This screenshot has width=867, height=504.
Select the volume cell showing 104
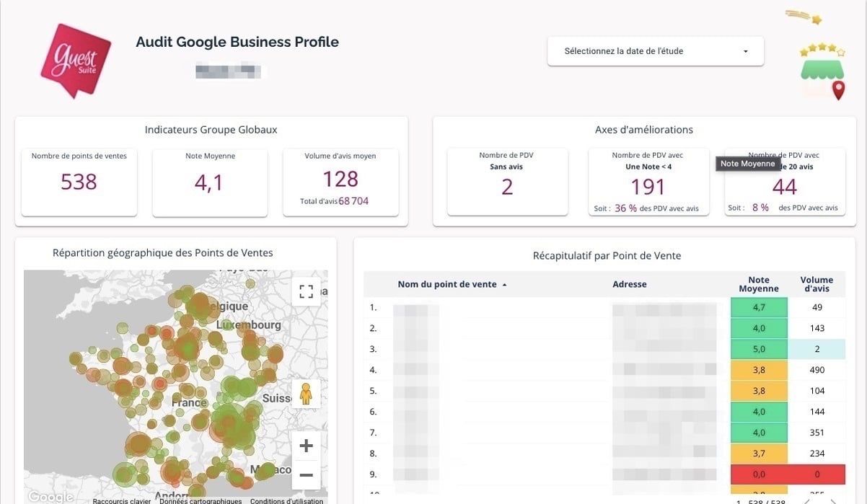[x=817, y=391]
